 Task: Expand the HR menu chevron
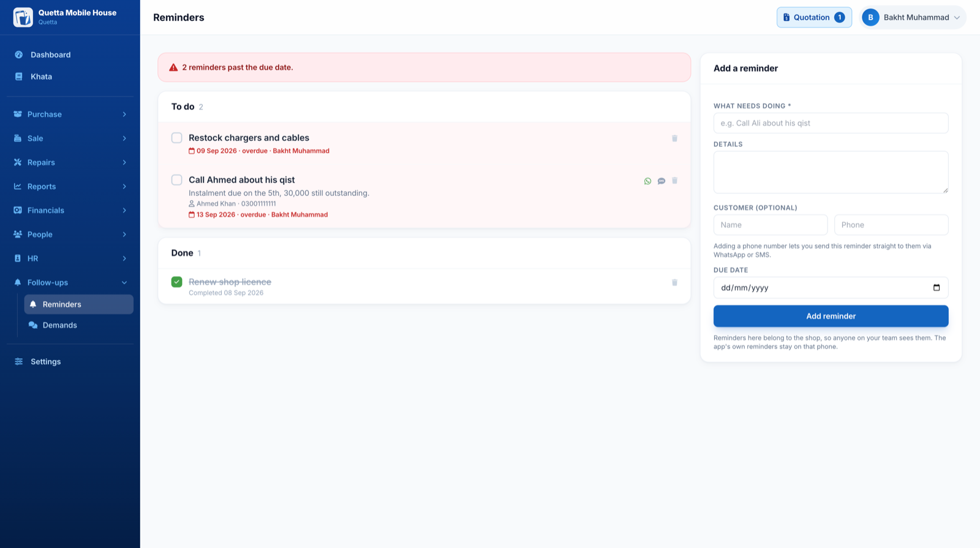pos(124,258)
